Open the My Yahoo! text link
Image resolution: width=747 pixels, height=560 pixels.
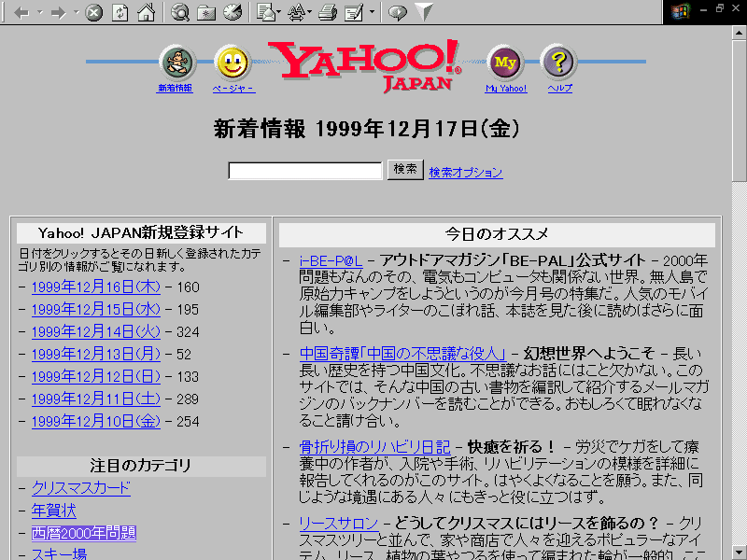click(506, 88)
